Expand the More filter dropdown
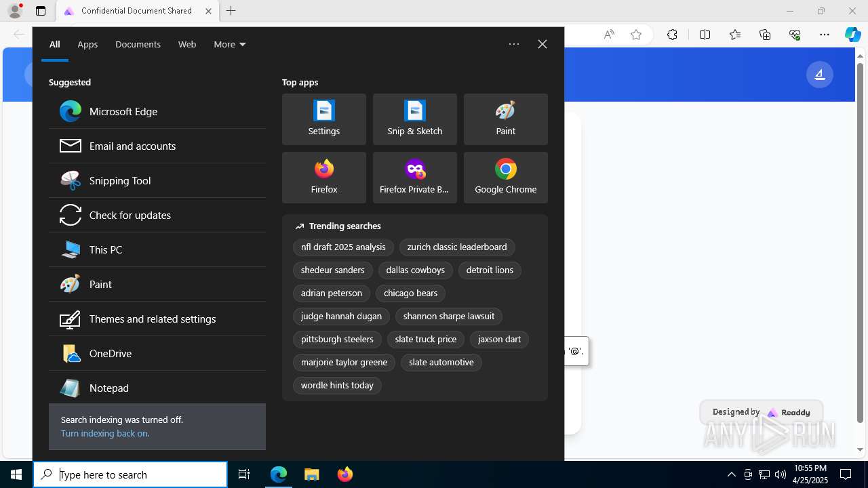 (x=230, y=44)
